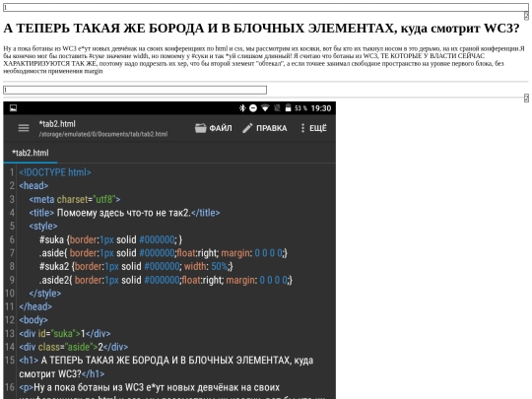
Task: Click line number 1 in the gutter
Action: coord(12,172)
